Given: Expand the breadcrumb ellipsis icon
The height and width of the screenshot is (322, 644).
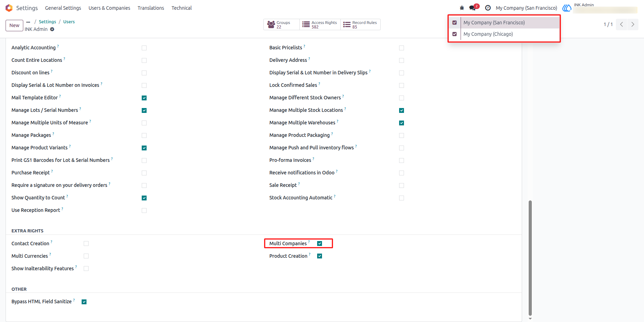Looking at the screenshot, I should click(x=28, y=22).
